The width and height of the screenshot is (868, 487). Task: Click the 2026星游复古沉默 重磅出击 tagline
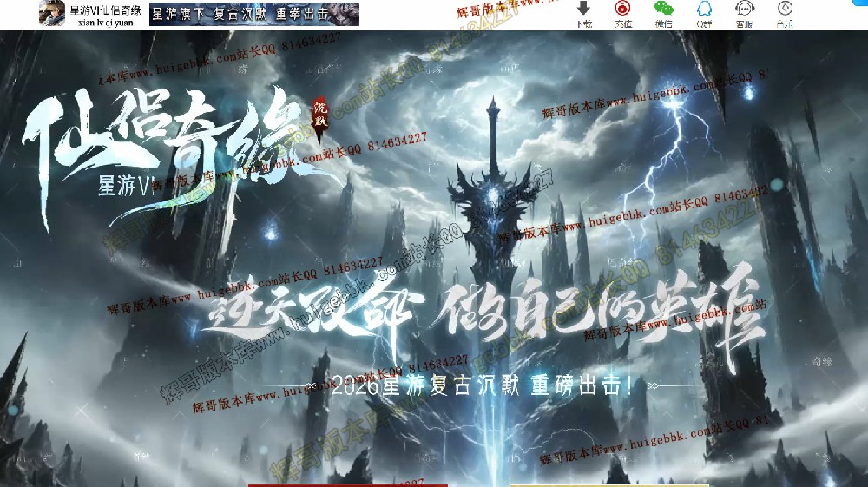[482, 385]
